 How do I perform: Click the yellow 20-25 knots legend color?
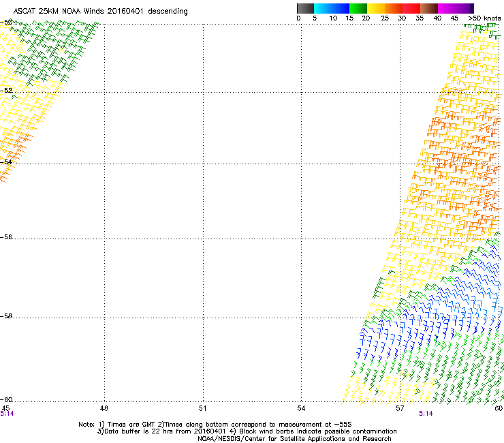click(x=376, y=8)
